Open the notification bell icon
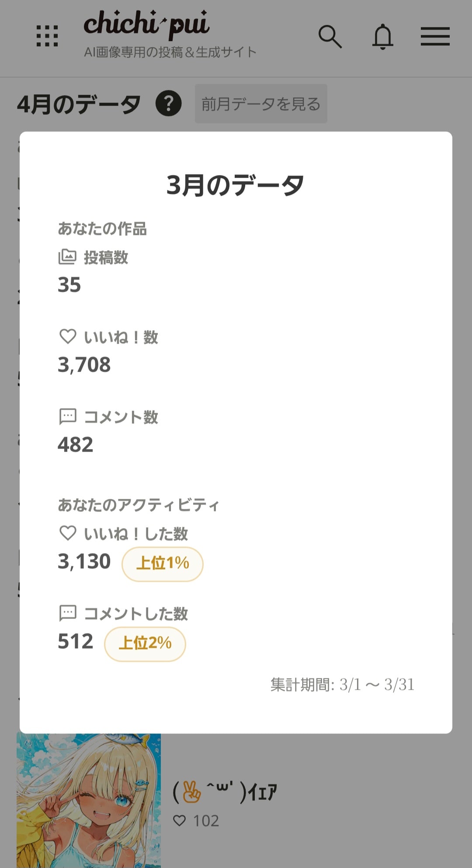The width and height of the screenshot is (472, 868). click(383, 37)
